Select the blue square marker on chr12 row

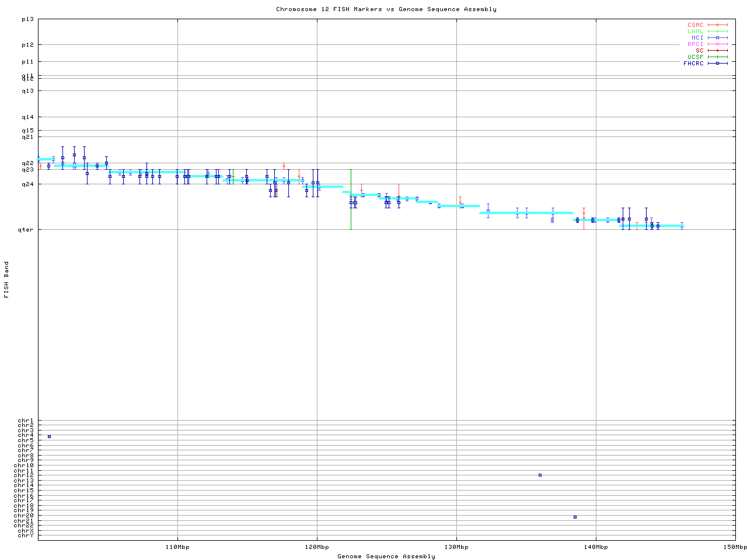pos(540,475)
